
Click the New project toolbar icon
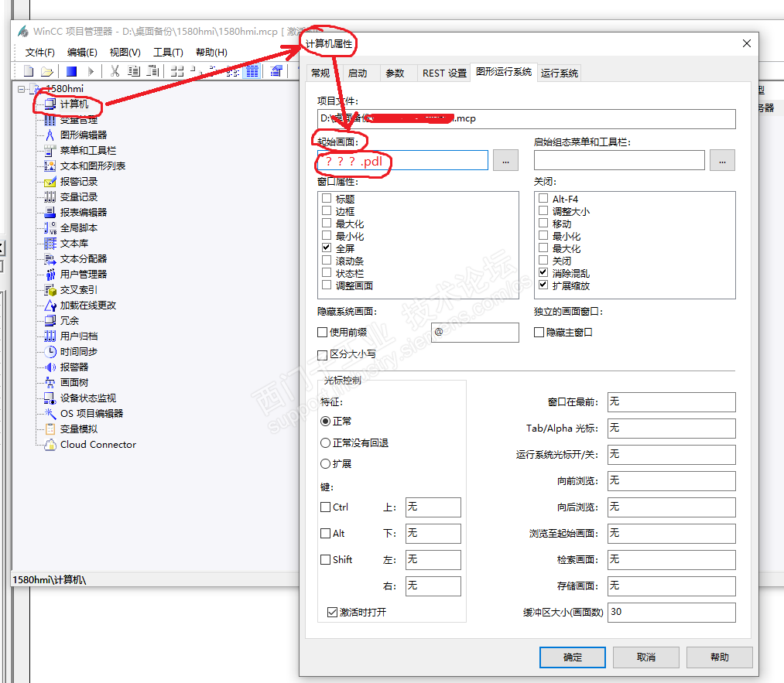click(29, 71)
